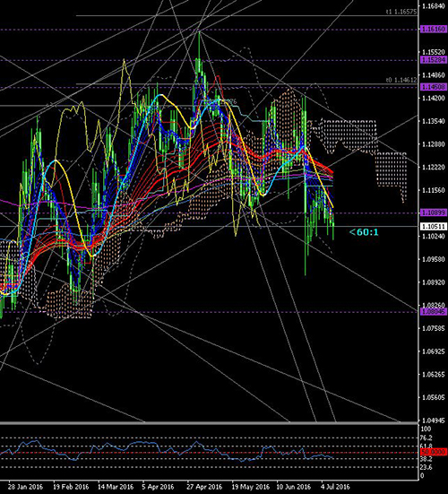
Task: Select the purple 1.15284 price level label
Action: tap(434, 59)
